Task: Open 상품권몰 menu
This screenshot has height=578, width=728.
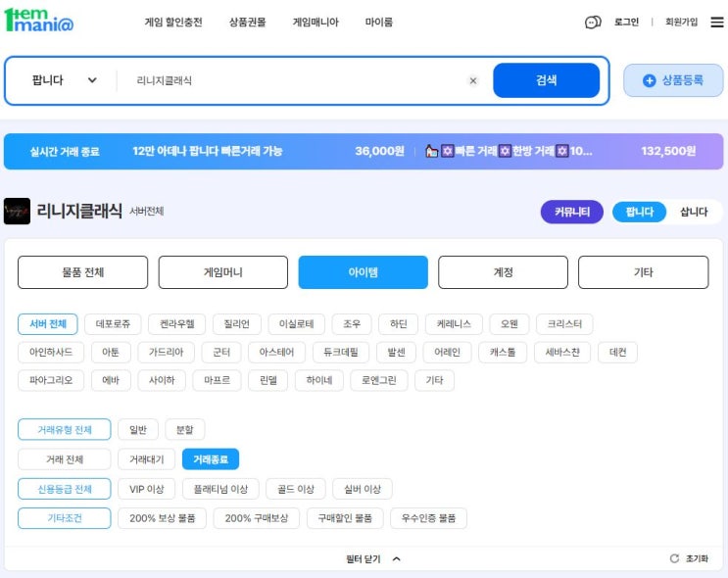Action: point(248,22)
